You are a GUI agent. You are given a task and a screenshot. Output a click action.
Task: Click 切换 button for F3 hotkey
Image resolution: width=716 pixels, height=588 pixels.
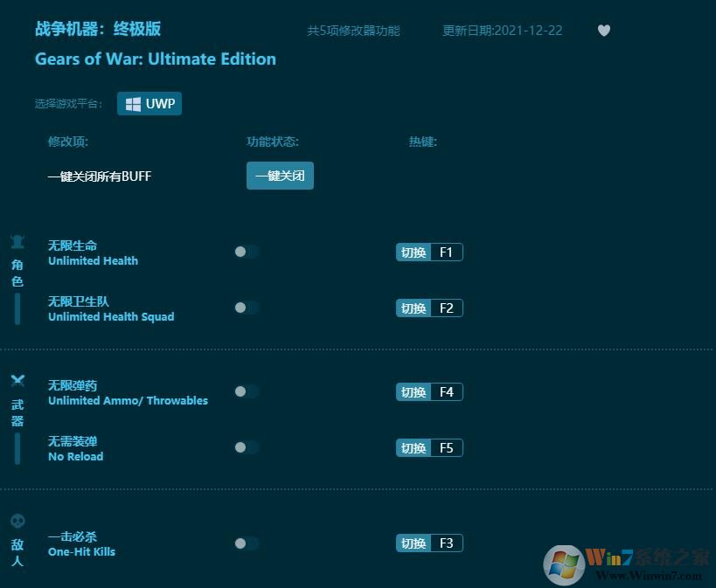[x=414, y=543]
